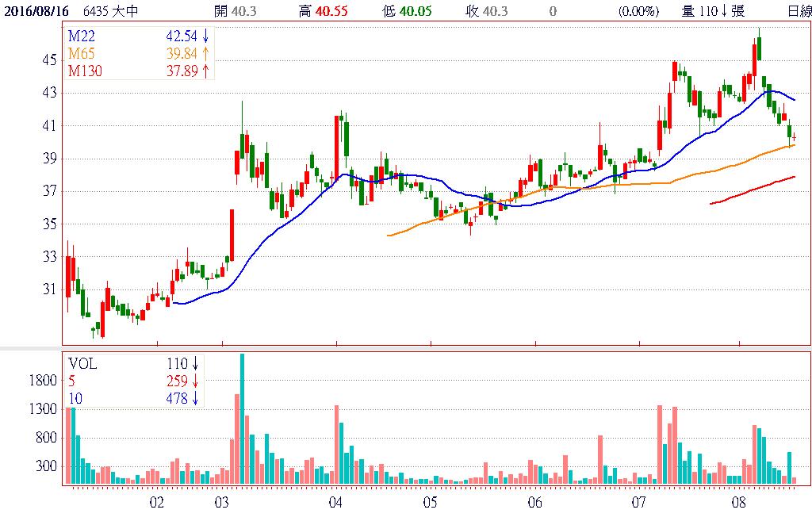812x525 pixels.
Task: Click the blue down arrow beside 478
Action: (195, 399)
